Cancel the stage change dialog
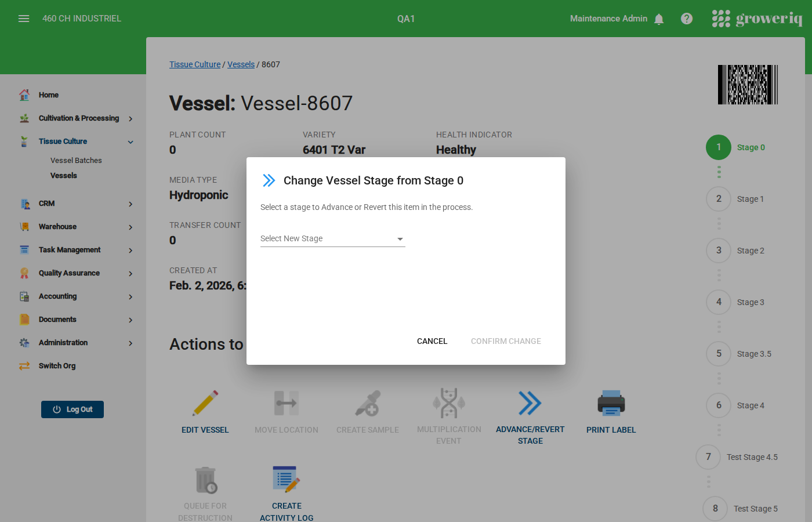The height and width of the screenshot is (522, 812). click(x=432, y=341)
